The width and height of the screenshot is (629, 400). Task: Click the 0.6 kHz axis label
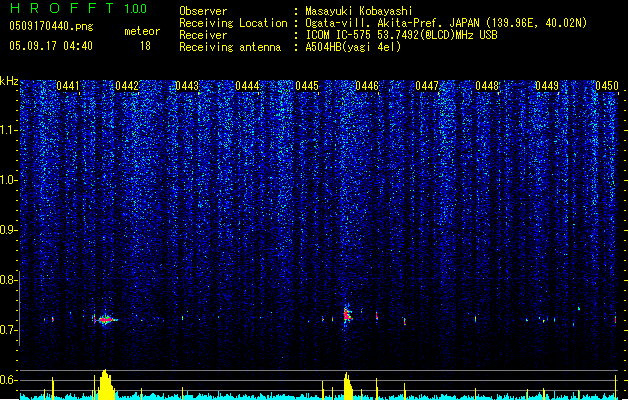tap(9, 380)
